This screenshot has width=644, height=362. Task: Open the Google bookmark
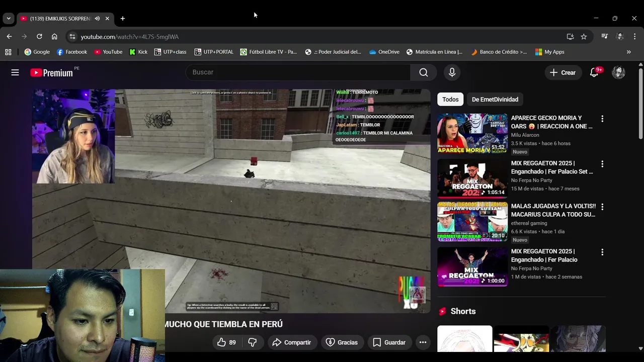[37, 52]
